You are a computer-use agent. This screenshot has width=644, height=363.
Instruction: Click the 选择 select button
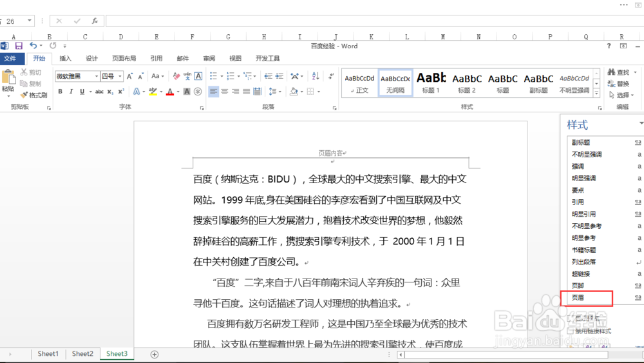tap(621, 95)
